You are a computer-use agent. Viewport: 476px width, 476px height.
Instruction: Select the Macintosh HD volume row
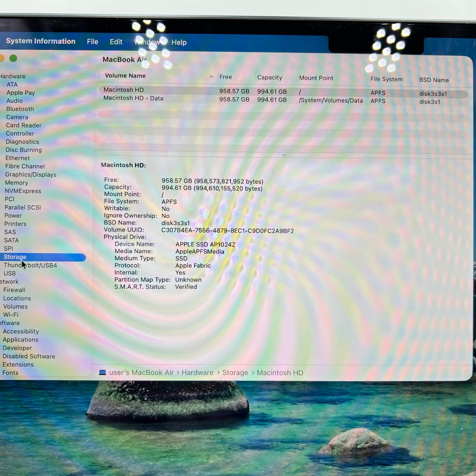[283, 92]
